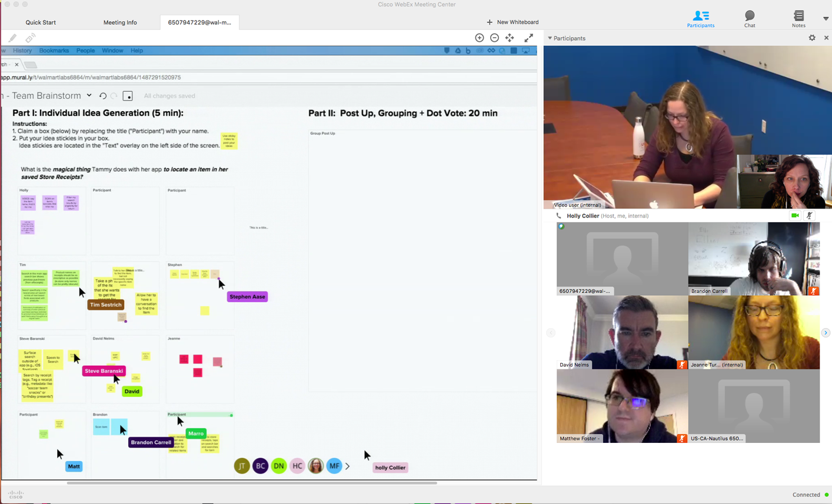Viewport: 832px width, 504px height.
Task: Open the Participants panel icon in the top bar
Action: point(700,19)
